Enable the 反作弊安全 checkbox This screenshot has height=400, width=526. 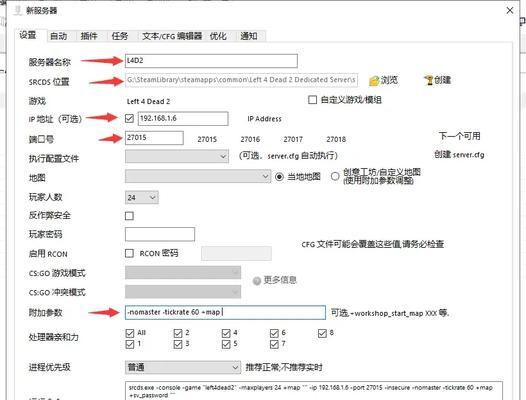pyautogui.click(x=129, y=216)
